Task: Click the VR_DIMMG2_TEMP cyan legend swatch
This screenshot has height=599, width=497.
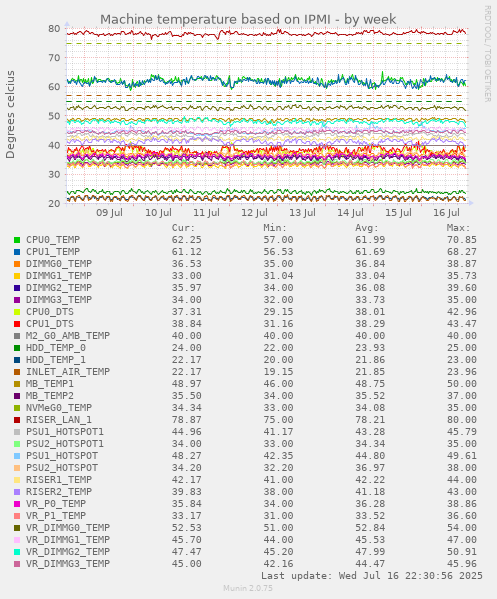Action: point(17,552)
